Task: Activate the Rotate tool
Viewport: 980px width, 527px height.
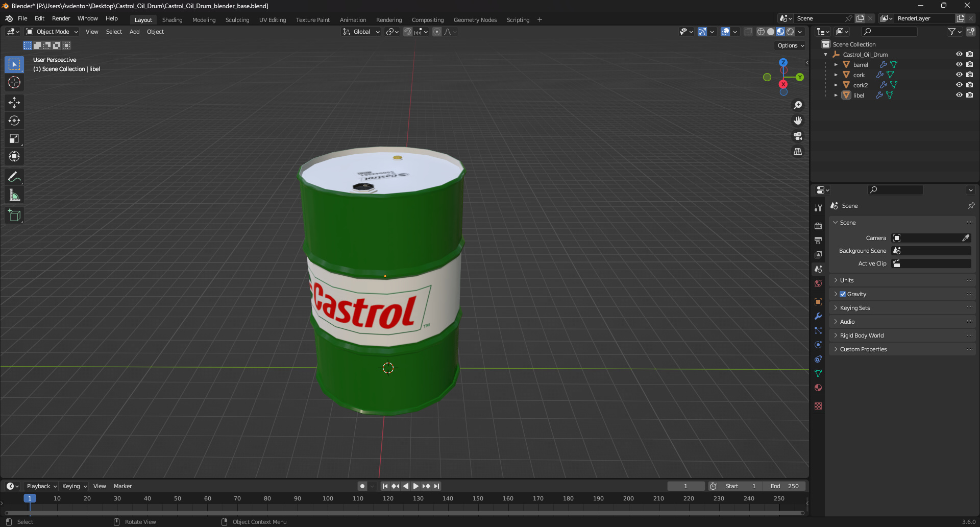Action: click(14, 121)
